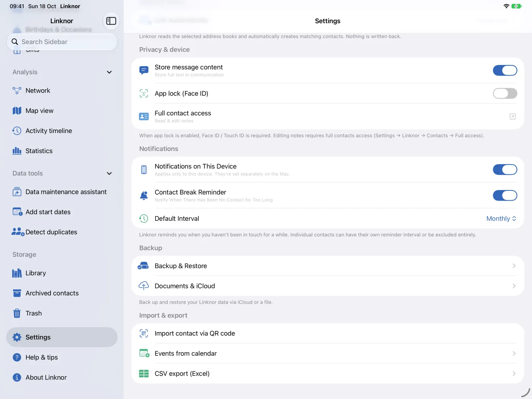Click the Archived contacts box icon
Viewport: 532px width, 399px height.
[x=17, y=293]
